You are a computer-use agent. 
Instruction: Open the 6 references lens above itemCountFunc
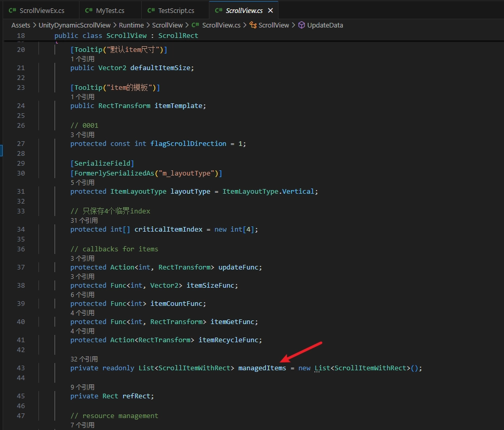pyautogui.click(x=83, y=294)
